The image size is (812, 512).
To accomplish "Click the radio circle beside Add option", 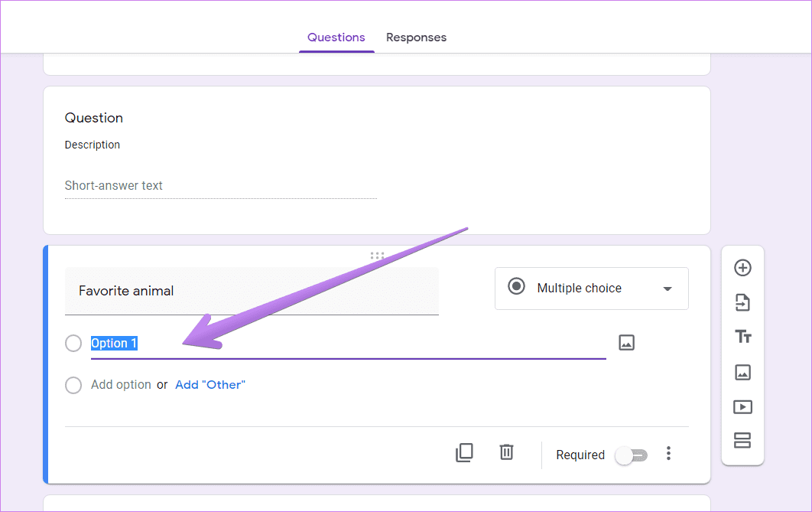I will [73, 385].
